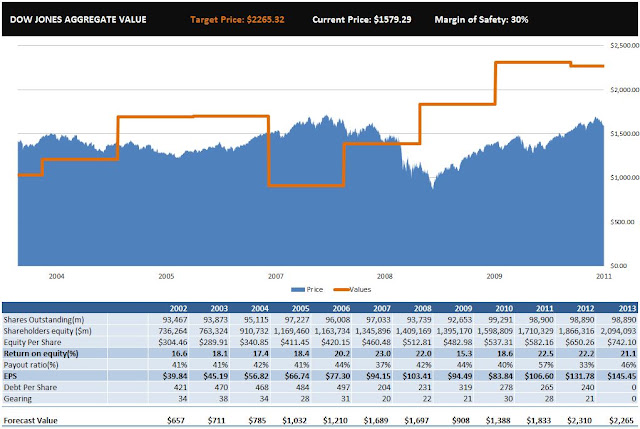Screen dimensions: 640x429
Task: Click the 2004 x-axis label
Action: click(56, 276)
